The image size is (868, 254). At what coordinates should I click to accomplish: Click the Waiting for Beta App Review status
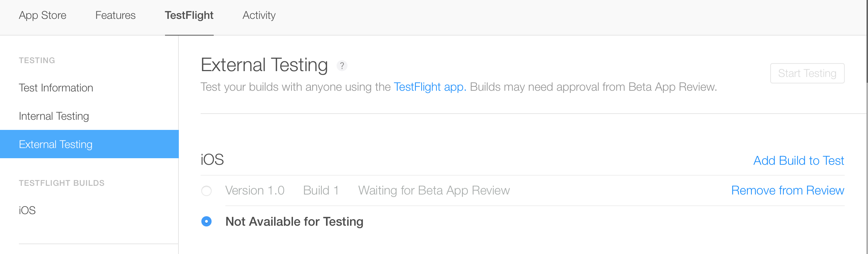[434, 190]
